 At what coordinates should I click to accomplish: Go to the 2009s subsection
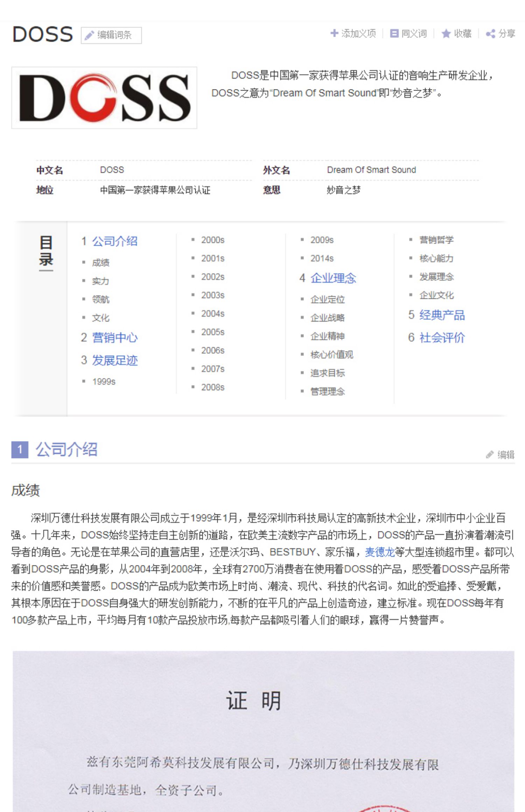coord(322,240)
